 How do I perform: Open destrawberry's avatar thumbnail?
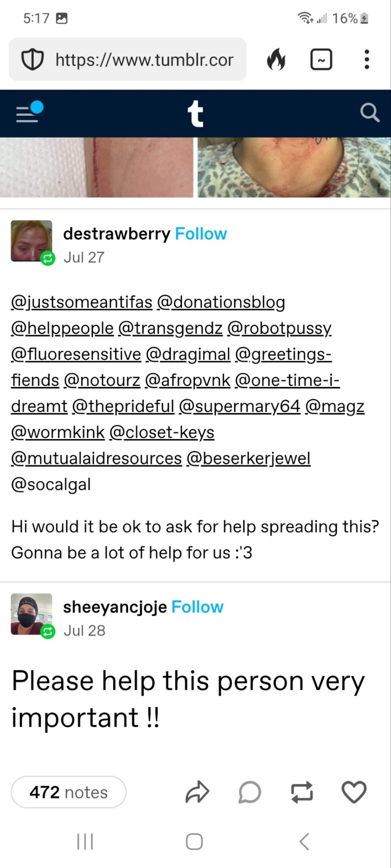pyautogui.click(x=31, y=241)
